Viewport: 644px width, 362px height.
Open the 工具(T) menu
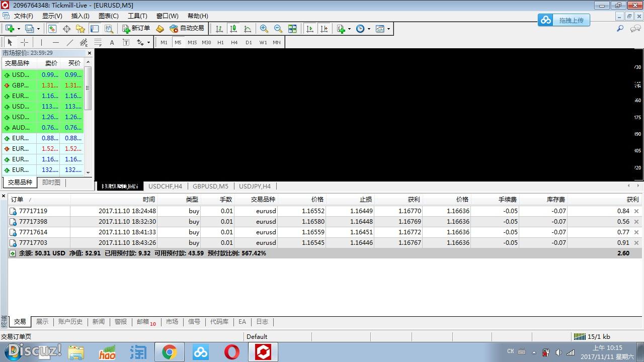point(137,16)
